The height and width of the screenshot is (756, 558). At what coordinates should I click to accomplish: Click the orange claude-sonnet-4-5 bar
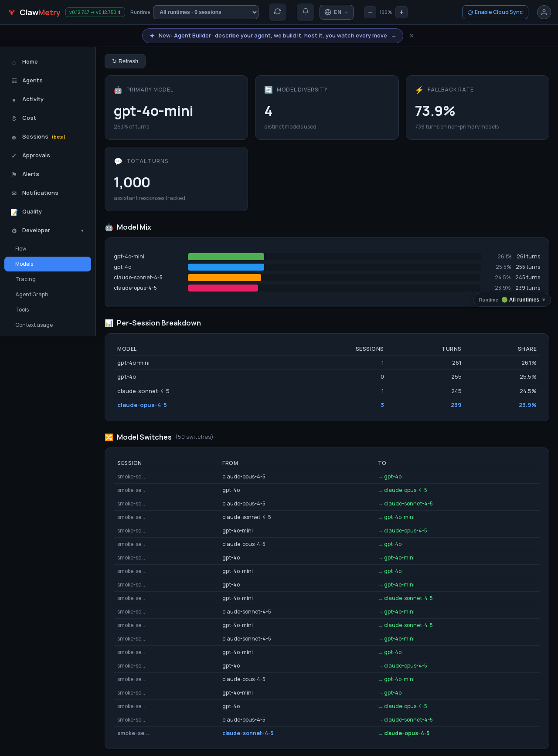coord(225,278)
